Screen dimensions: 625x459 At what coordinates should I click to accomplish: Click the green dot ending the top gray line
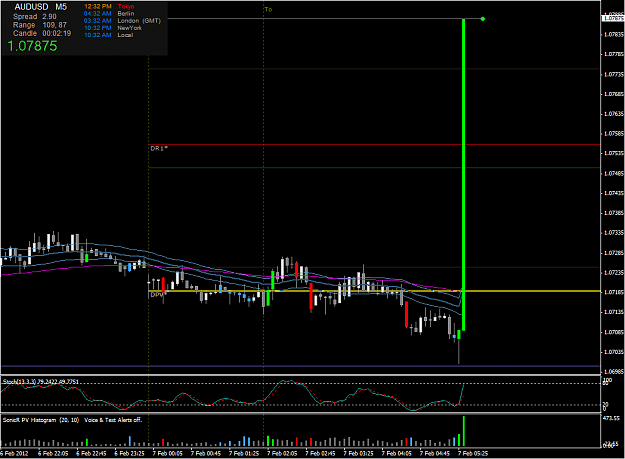(x=483, y=19)
